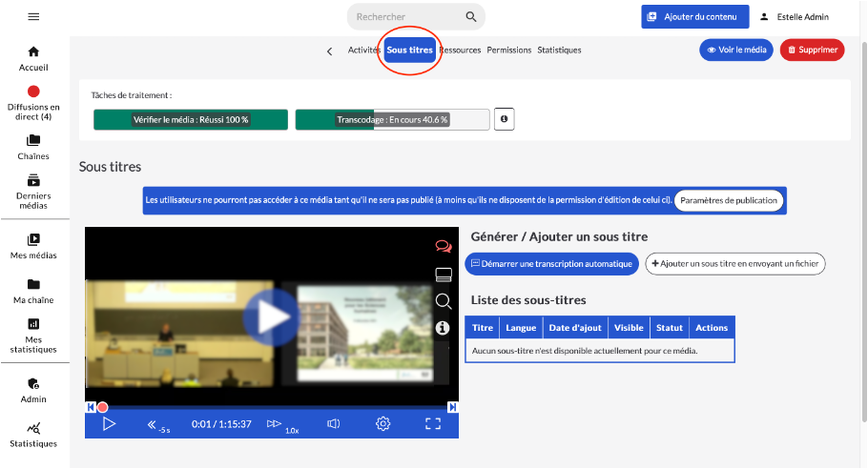
Task: Open player settings gear
Action: 382,424
